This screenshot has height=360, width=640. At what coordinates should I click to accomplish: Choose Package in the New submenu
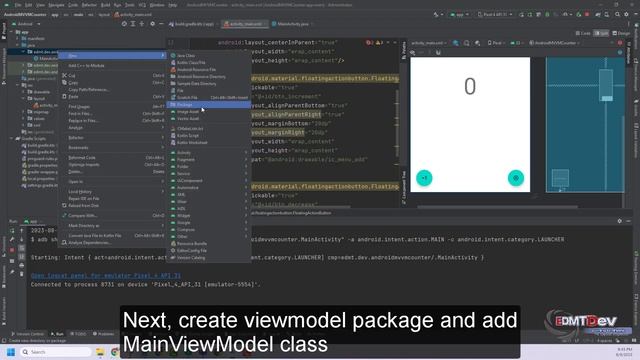(x=209, y=105)
